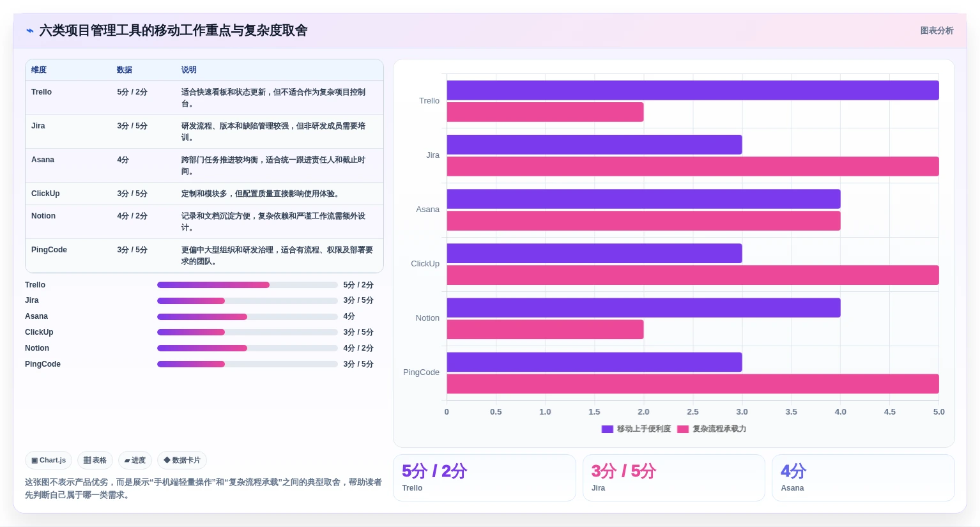This screenshot has width=980, height=527.
Task: Click the Asana progress bar
Action: pyautogui.click(x=247, y=317)
